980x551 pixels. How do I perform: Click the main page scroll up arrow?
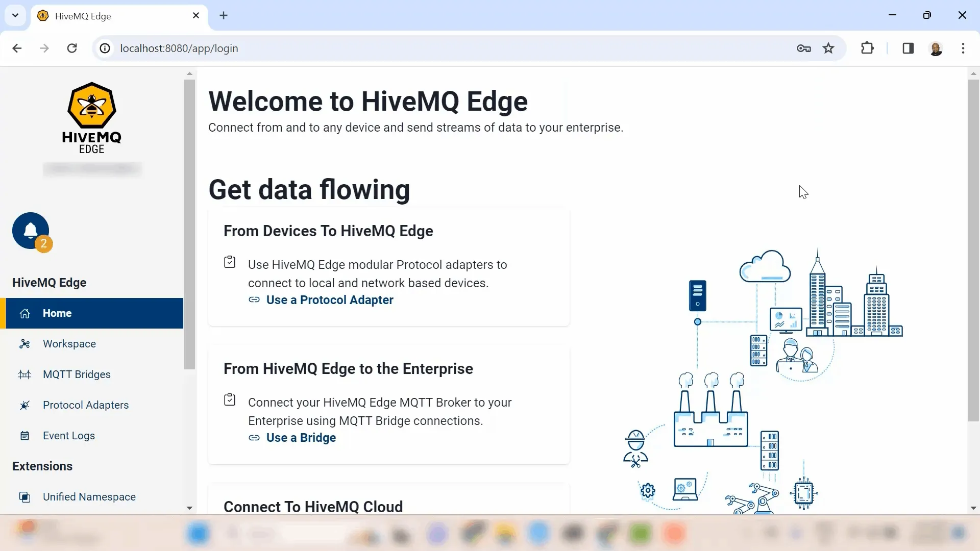[973, 73]
